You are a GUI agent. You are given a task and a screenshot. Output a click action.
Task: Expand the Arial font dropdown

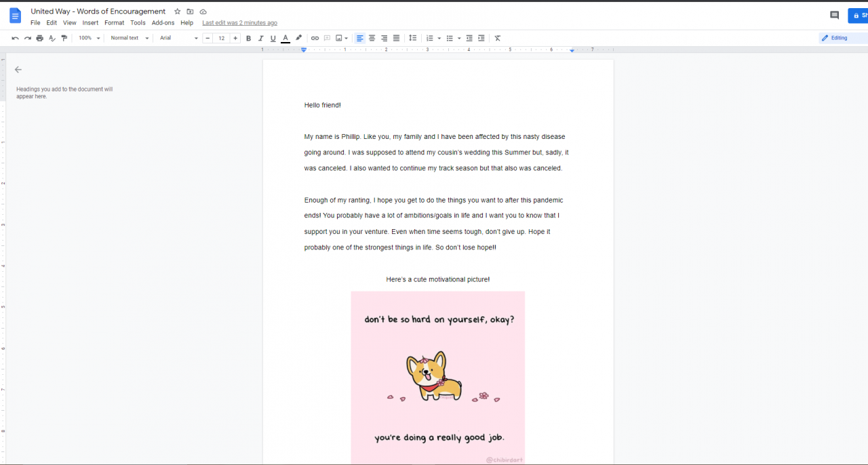(x=178, y=38)
